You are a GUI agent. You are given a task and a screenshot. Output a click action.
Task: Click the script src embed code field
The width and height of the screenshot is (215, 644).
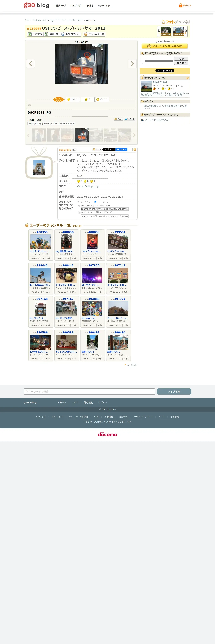click(105, 216)
